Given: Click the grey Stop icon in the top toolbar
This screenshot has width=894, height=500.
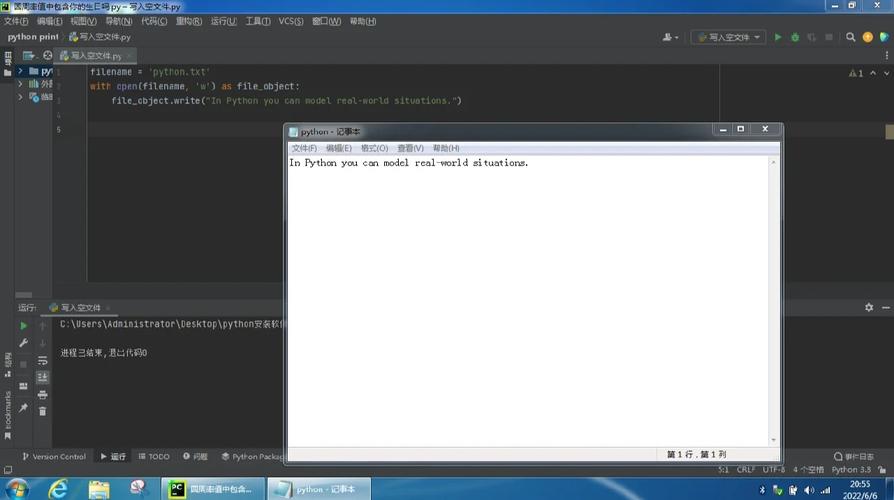Looking at the screenshot, I should [x=829, y=37].
